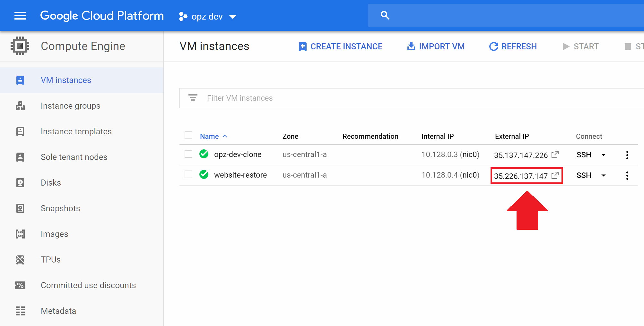Toggle the select-all instances checkbox

(188, 136)
